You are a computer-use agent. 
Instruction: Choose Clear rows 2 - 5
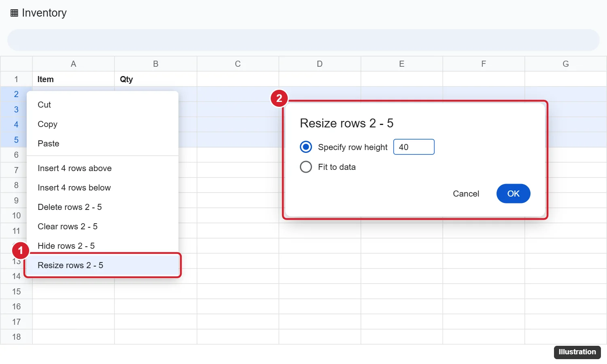click(x=102, y=226)
